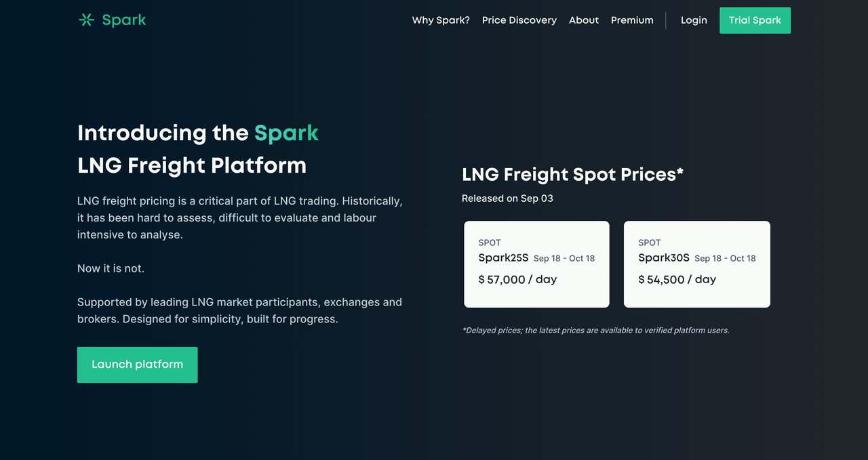
Task: Open the Spark30S spot price card
Action: (x=696, y=264)
